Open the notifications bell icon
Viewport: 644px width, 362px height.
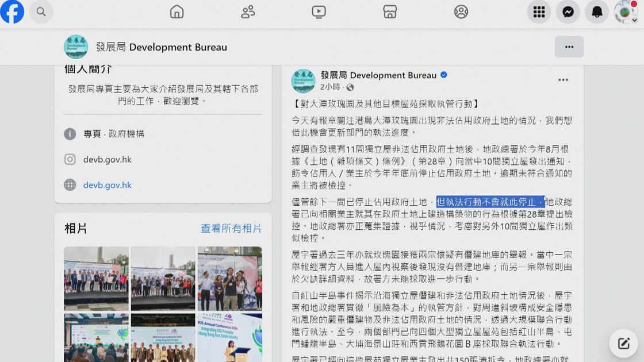click(596, 11)
